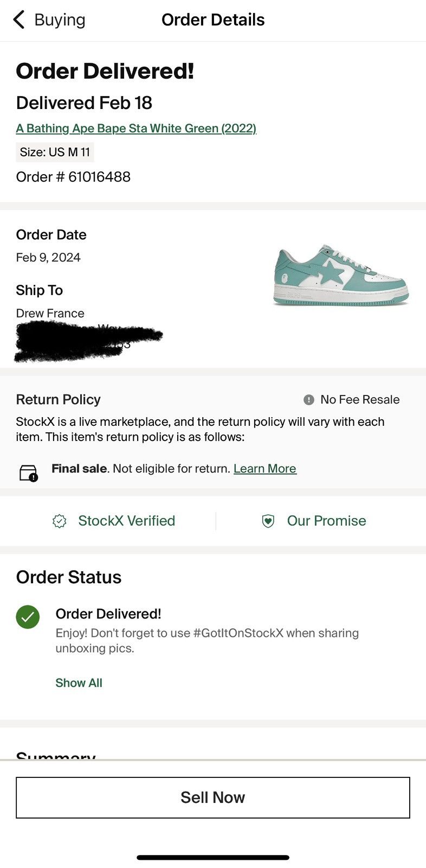Tap the iOS home indicator bar

213,858
